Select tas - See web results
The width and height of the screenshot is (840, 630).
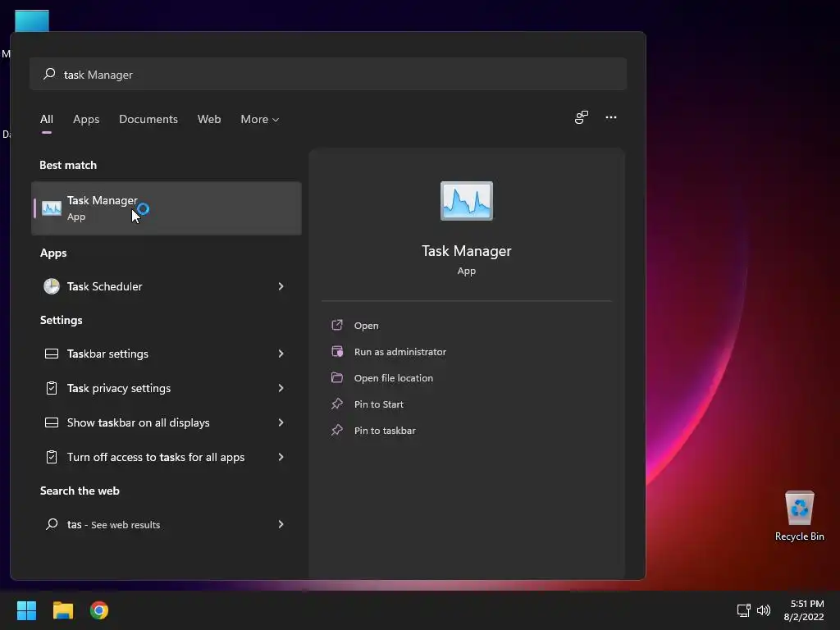pos(166,524)
